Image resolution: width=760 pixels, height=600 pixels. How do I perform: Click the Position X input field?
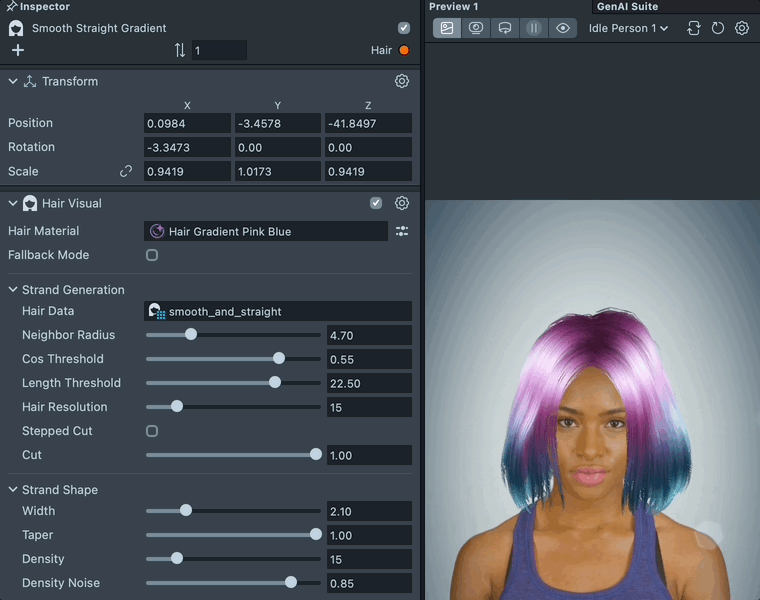[x=187, y=123]
